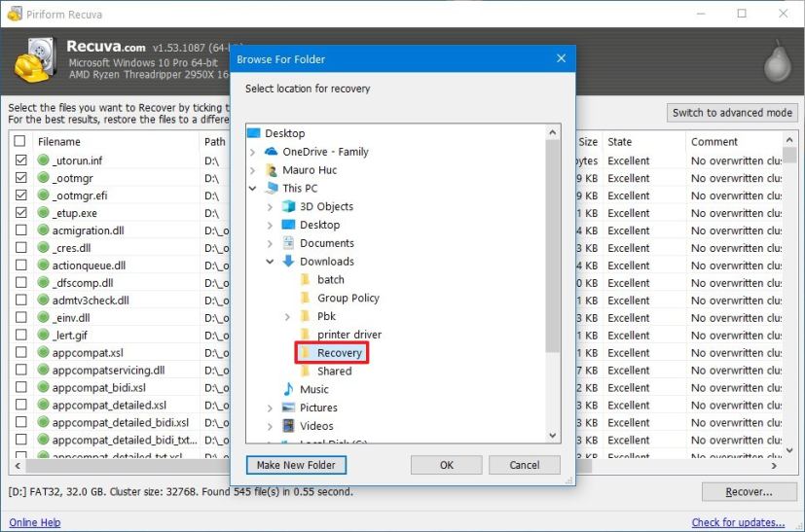Click the This PC computer icon
This screenshot has height=532, width=805.
coord(271,188)
